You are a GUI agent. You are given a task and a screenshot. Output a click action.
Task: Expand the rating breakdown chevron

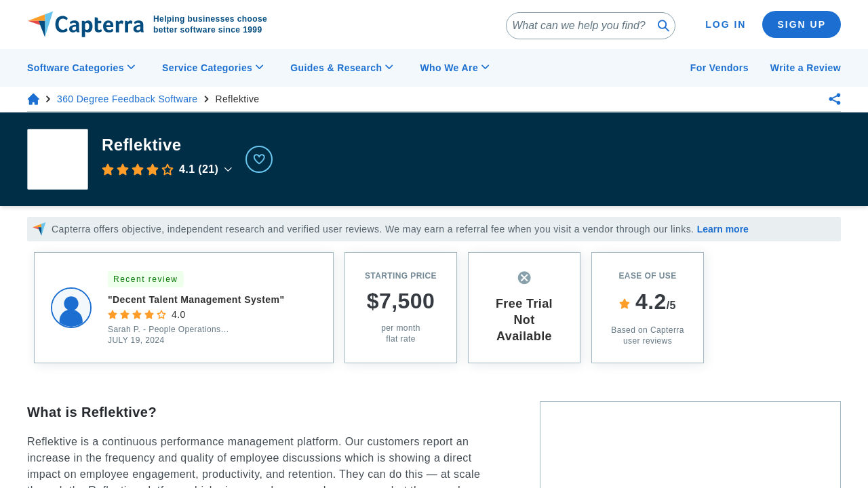click(x=228, y=169)
